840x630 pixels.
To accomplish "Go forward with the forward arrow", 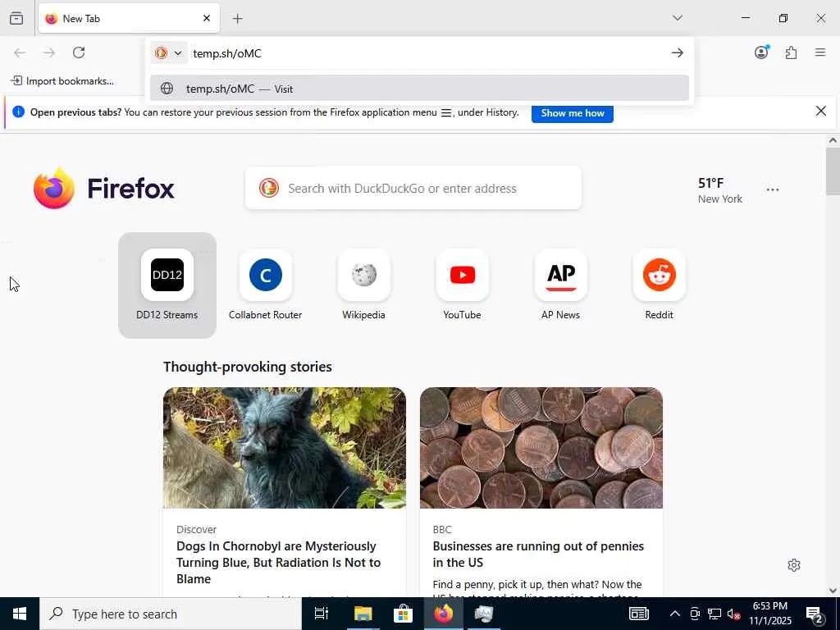I will (49, 52).
